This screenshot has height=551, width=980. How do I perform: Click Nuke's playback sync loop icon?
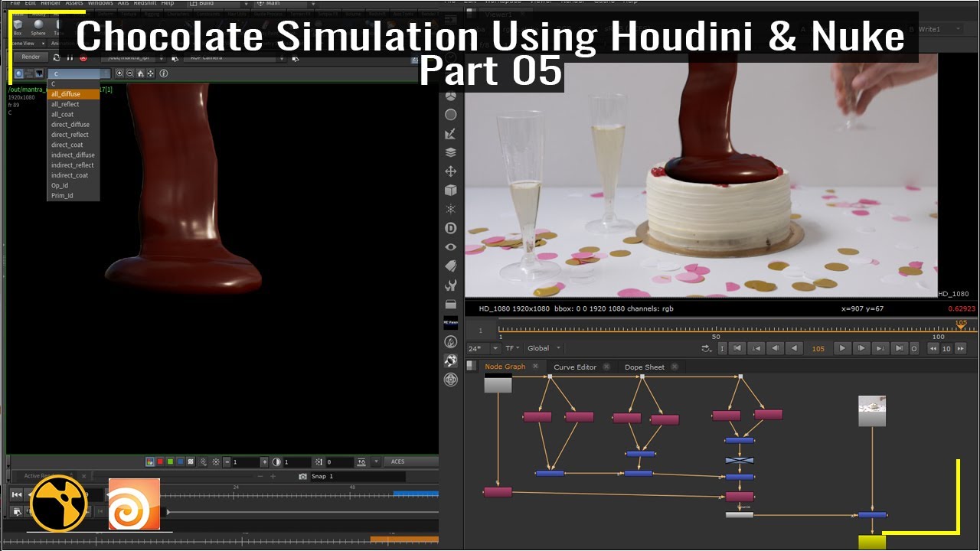coord(706,348)
